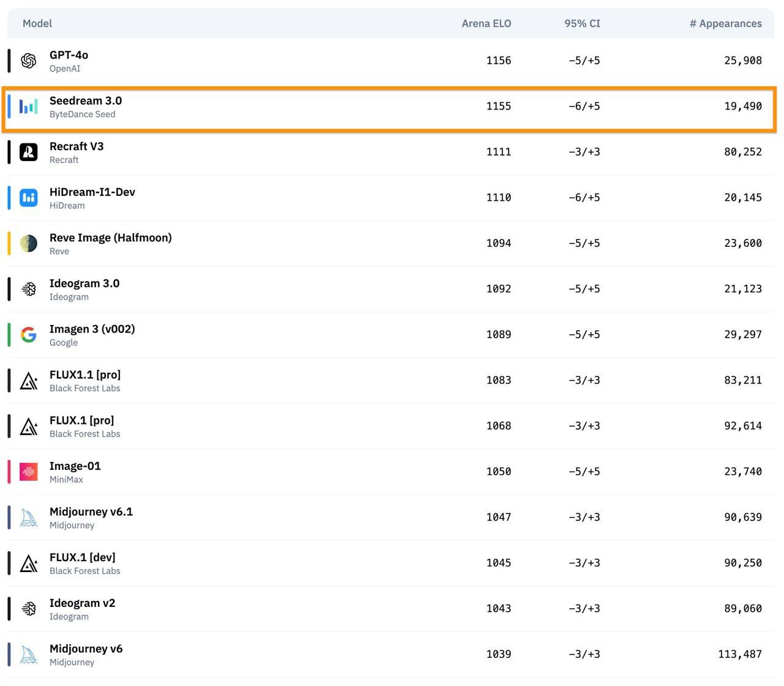Click ELO score 1156 for GPT-4o
784x686 pixels.
(499, 61)
